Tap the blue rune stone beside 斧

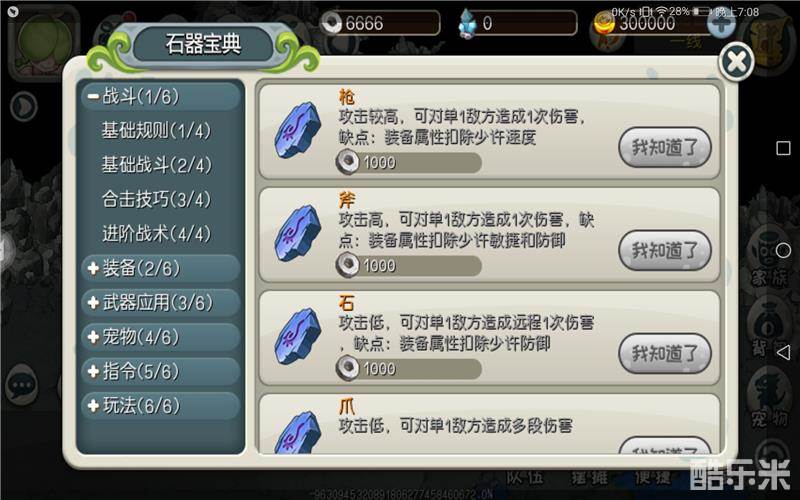coord(297,233)
